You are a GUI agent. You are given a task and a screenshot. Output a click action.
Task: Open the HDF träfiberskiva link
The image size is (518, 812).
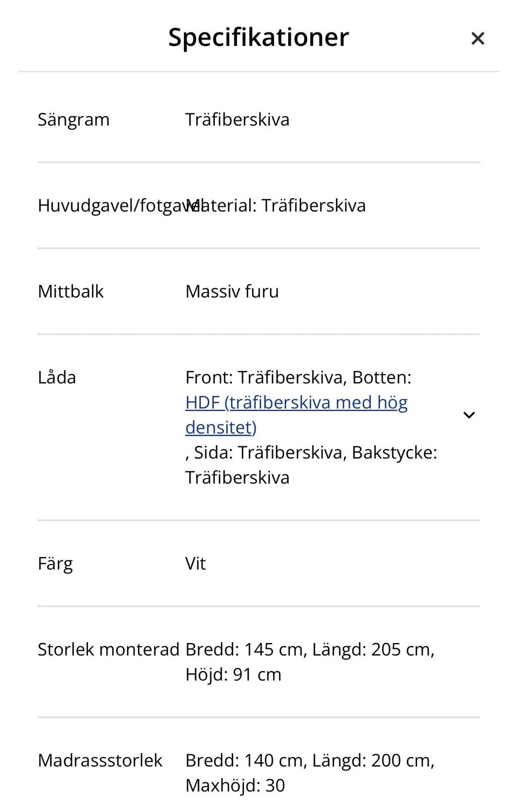(297, 402)
